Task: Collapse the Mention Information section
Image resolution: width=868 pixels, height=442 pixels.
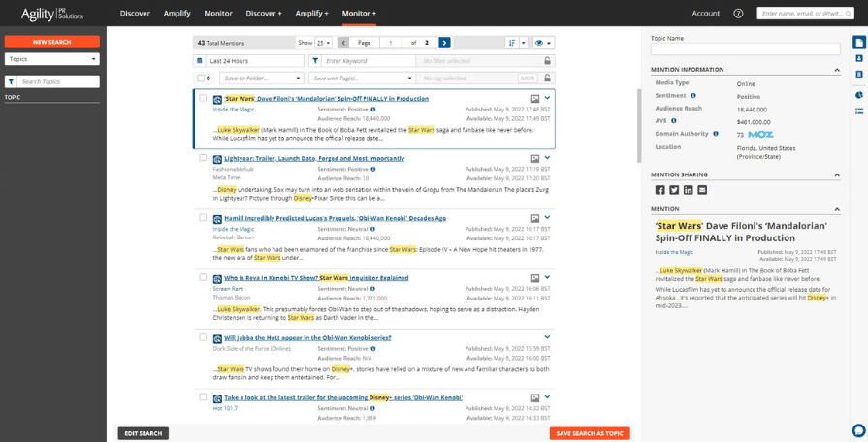Action: 837,70
